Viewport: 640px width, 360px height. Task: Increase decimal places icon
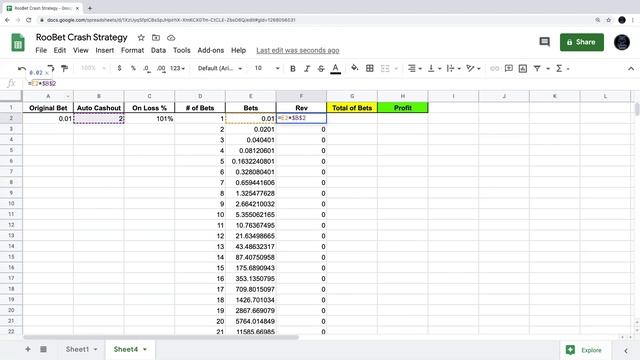point(161,69)
